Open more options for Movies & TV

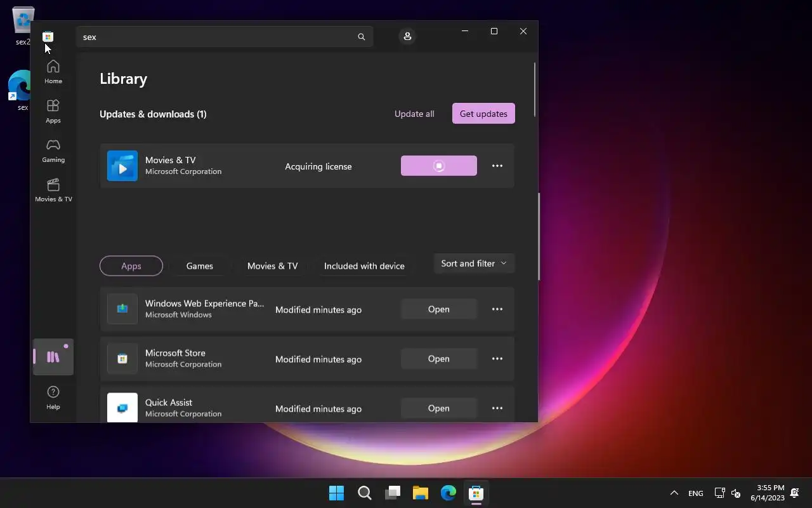(497, 166)
